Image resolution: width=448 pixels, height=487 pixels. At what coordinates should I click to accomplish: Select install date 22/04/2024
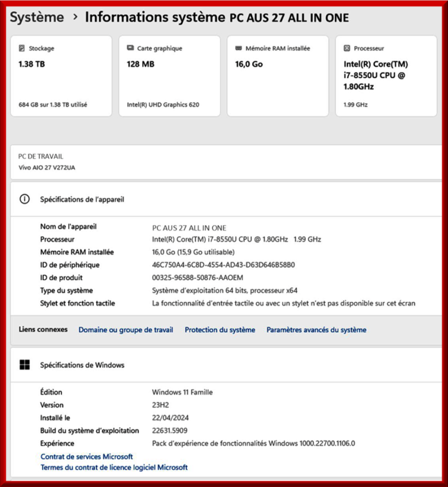(x=170, y=418)
